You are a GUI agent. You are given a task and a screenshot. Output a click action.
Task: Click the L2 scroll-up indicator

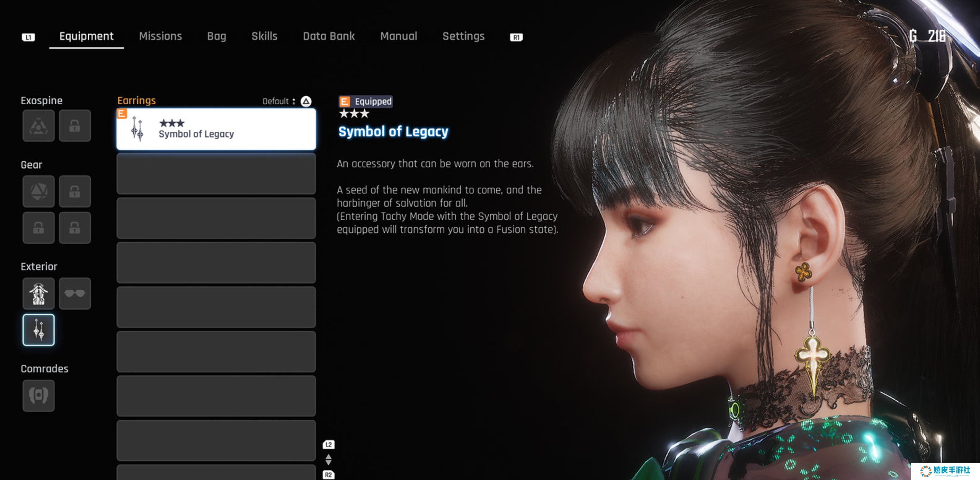point(329,445)
